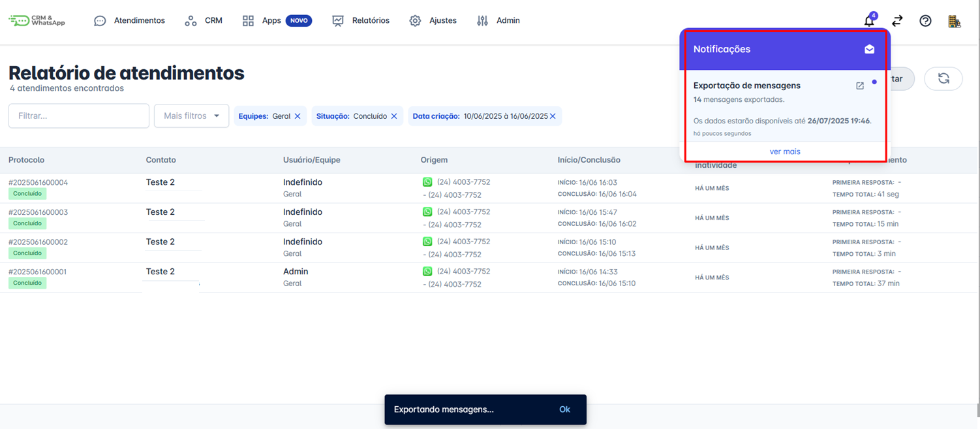Click the ver mais link in notifications
Image resolution: width=980 pixels, height=429 pixels.
pos(785,151)
